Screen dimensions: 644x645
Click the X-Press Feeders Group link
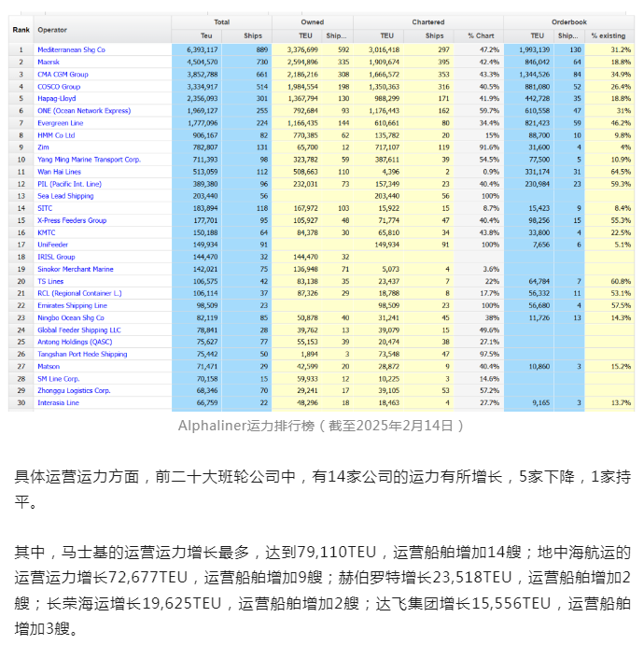(x=72, y=220)
